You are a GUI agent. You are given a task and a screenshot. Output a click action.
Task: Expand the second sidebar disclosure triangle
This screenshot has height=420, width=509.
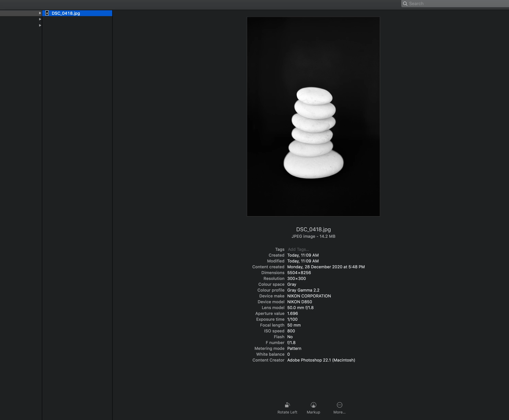tap(40, 19)
